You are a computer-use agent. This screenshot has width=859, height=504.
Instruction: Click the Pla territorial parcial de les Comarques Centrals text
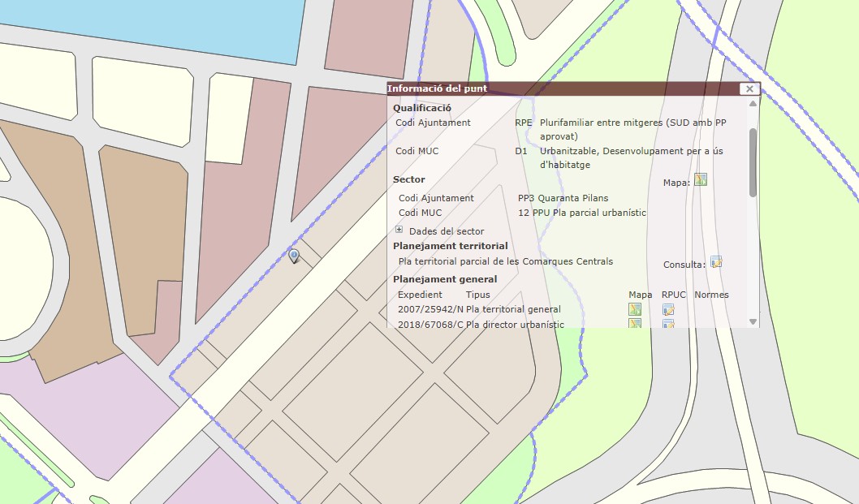click(x=506, y=261)
